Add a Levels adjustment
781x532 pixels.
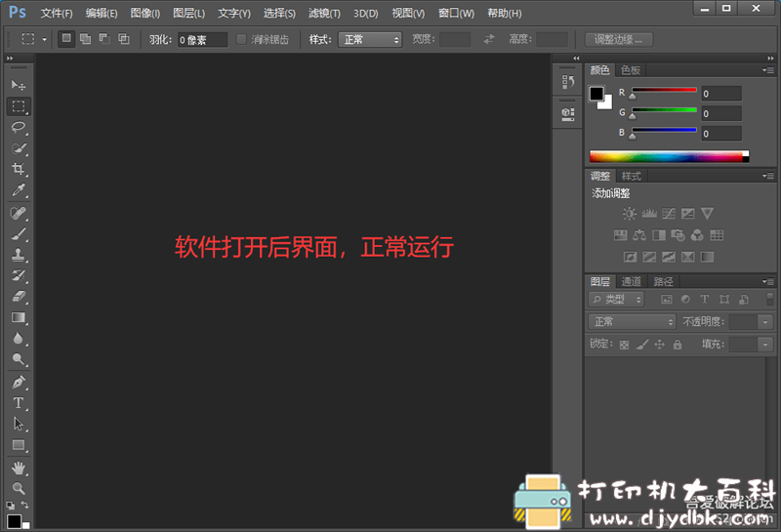tap(649, 214)
